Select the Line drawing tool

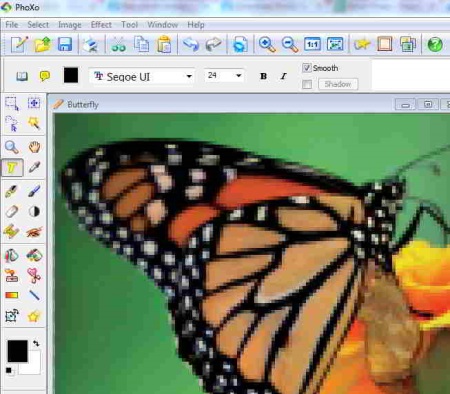[34, 295]
